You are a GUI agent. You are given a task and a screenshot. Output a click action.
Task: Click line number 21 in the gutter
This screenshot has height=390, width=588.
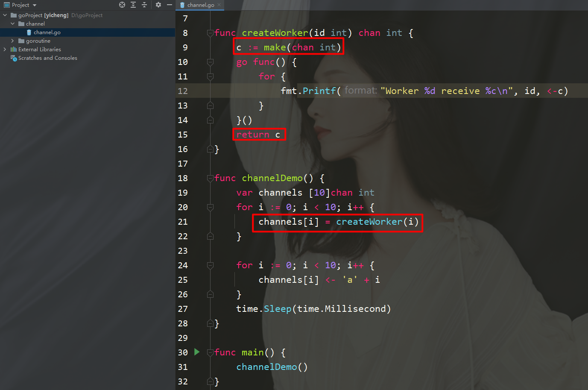pos(183,222)
